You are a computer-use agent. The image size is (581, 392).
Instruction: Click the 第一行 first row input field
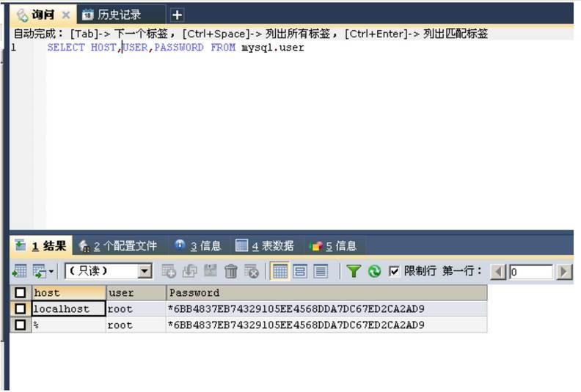(x=531, y=272)
